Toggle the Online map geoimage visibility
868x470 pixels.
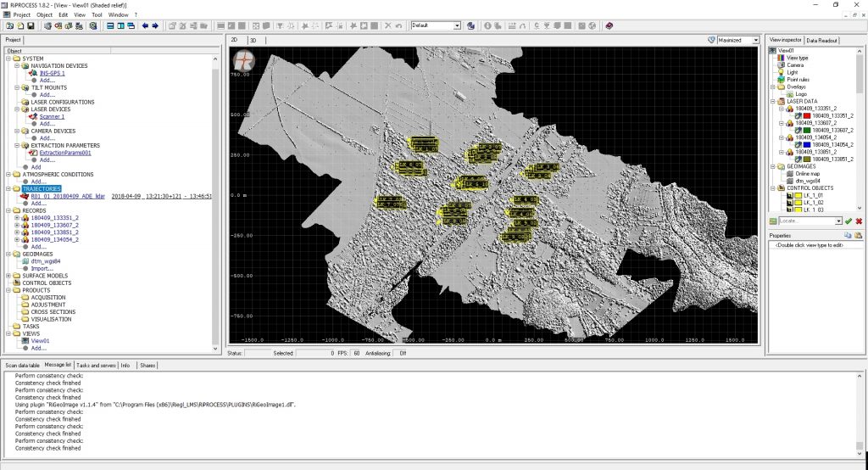tap(789, 173)
